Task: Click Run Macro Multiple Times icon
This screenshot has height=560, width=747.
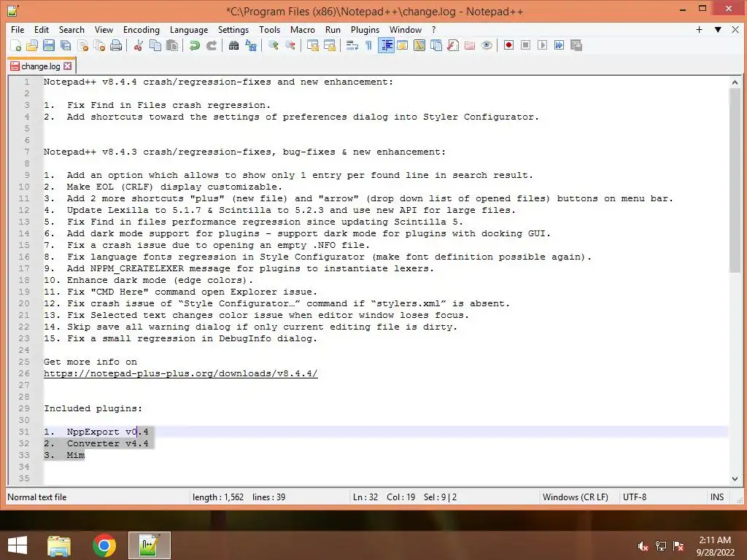Action: (560, 45)
